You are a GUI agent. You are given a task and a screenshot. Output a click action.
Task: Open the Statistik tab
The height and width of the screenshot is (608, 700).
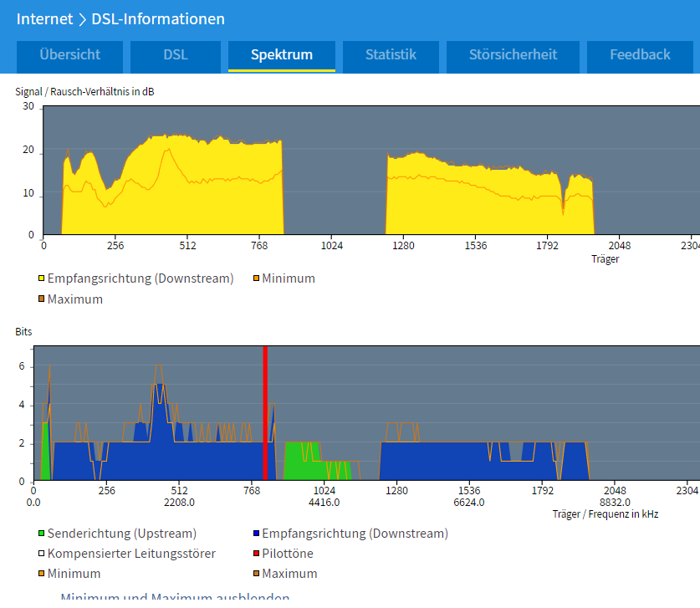pos(391,55)
